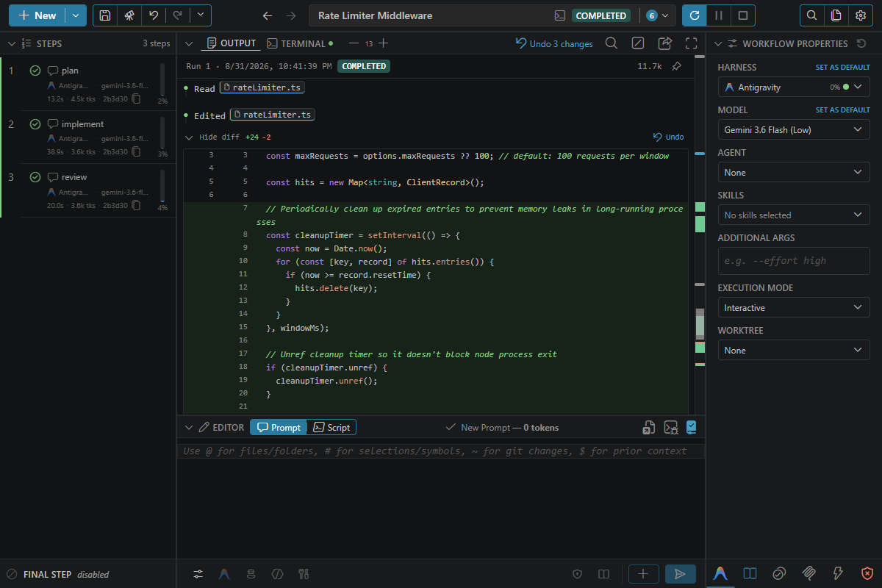
Task: Focus the Additional Args input field
Action: 794,260
